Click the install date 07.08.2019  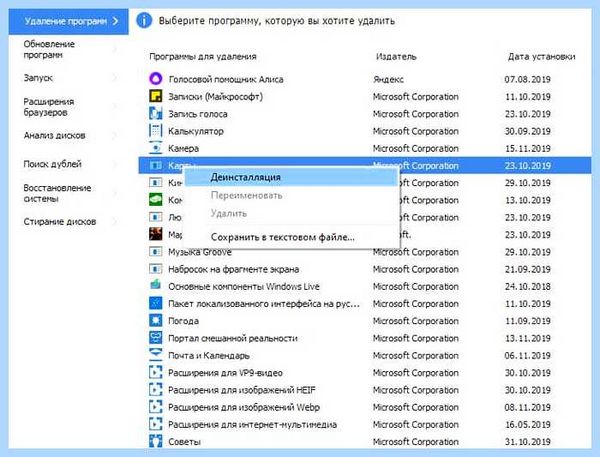point(527,80)
